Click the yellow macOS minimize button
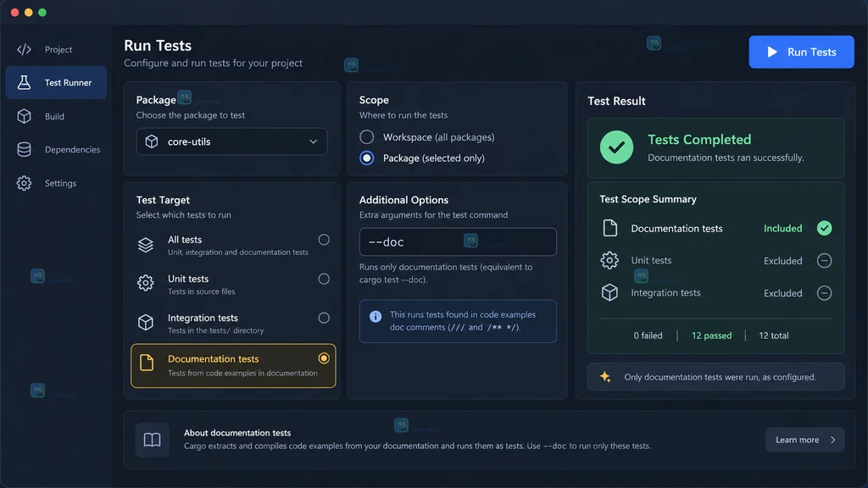The height and width of the screenshot is (488, 868). [28, 12]
